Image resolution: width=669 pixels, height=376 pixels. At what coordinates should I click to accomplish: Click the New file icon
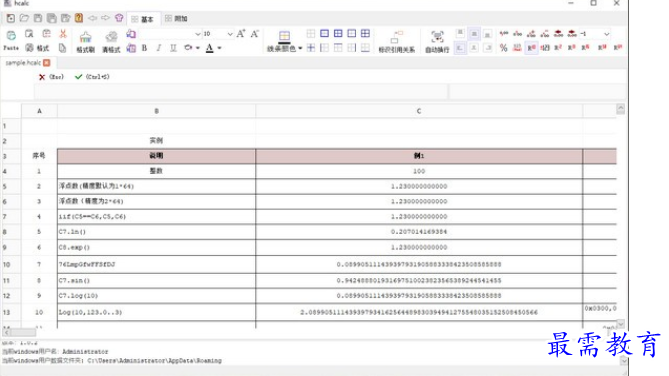pos(11,18)
